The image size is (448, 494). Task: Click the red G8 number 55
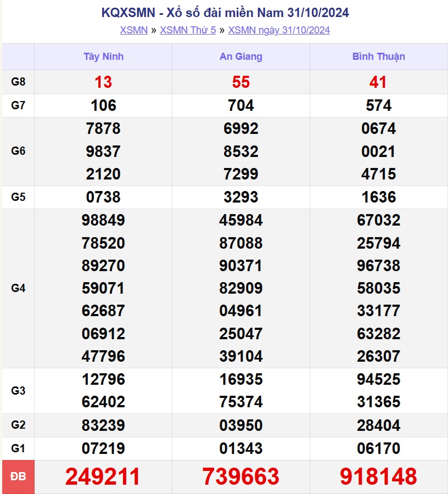pos(241,82)
